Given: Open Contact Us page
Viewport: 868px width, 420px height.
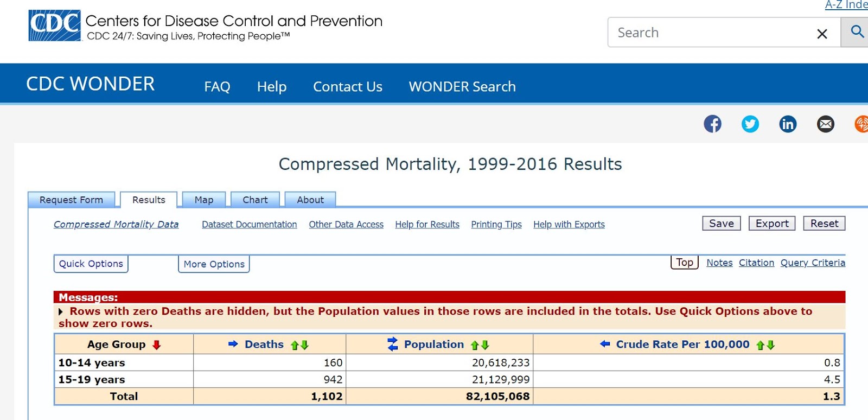Looking at the screenshot, I should (x=348, y=87).
